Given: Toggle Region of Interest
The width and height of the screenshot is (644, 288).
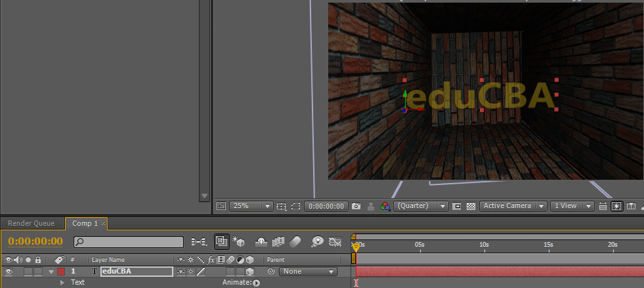Looking at the screenshot, I should pyautogui.click(x=457, y=206).
